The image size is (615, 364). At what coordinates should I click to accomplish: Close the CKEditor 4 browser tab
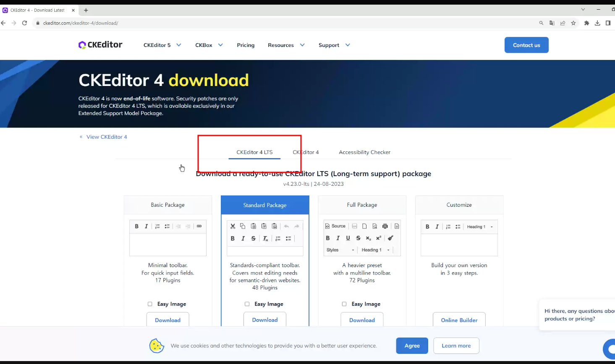tap(73, 10)
